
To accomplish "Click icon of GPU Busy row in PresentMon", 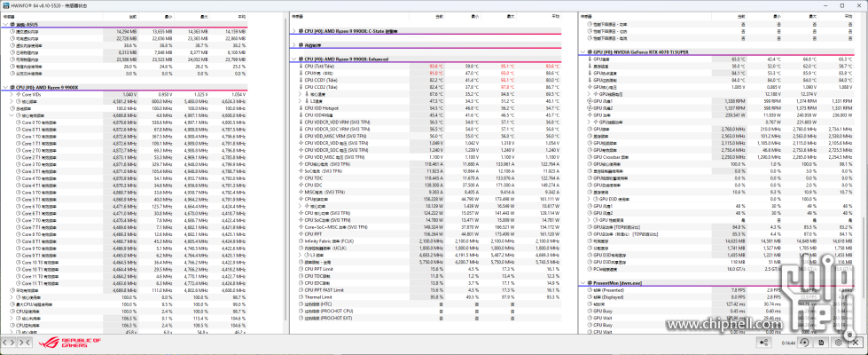I will point(590,311).
